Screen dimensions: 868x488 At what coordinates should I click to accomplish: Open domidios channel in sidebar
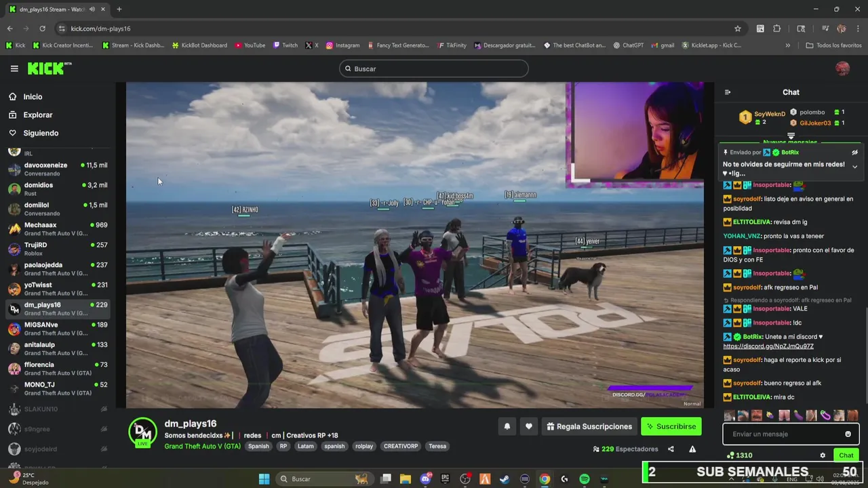point(58,189)
